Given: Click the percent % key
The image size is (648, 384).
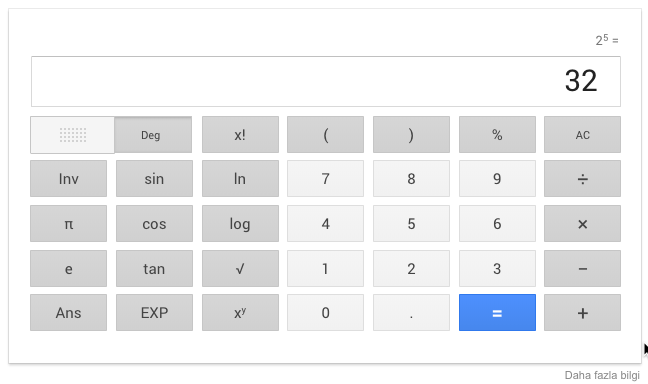Looking at the screenshot, I should click(497, 135).
